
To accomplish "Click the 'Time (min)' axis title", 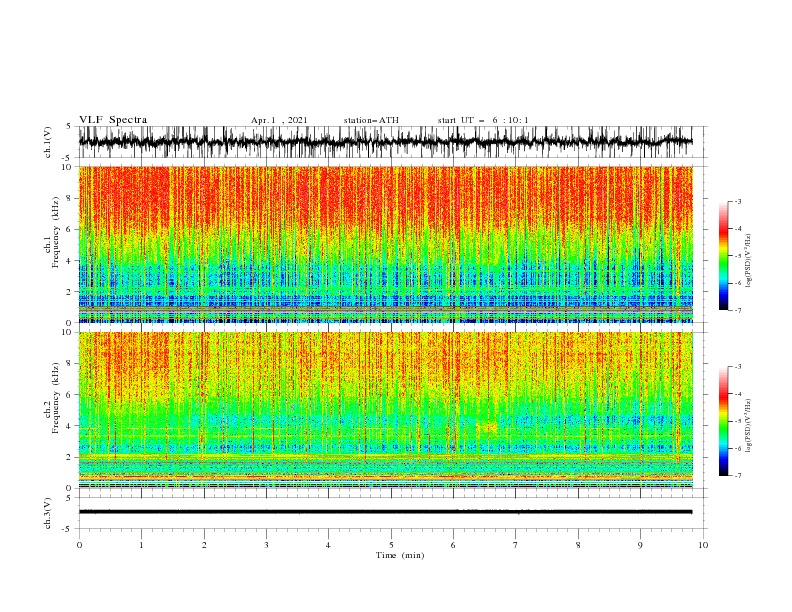I will click(400, 555).
